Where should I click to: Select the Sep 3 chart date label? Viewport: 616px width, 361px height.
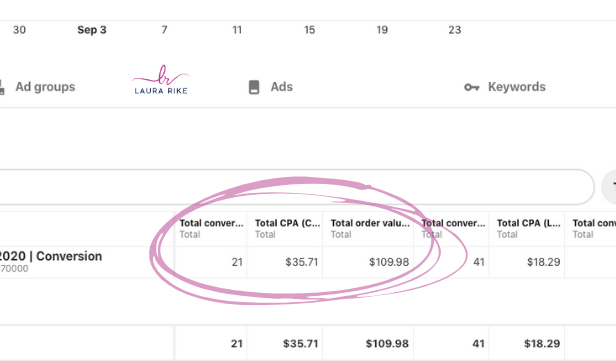pos(92,30)
